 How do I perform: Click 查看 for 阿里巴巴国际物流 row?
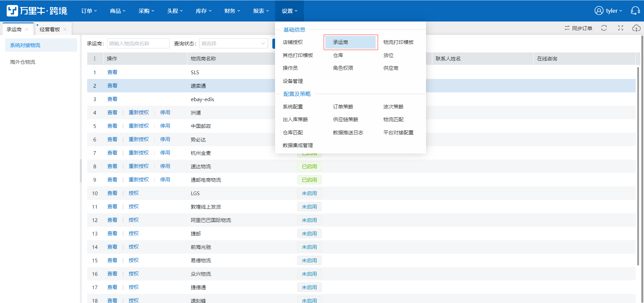coord(112,220)
